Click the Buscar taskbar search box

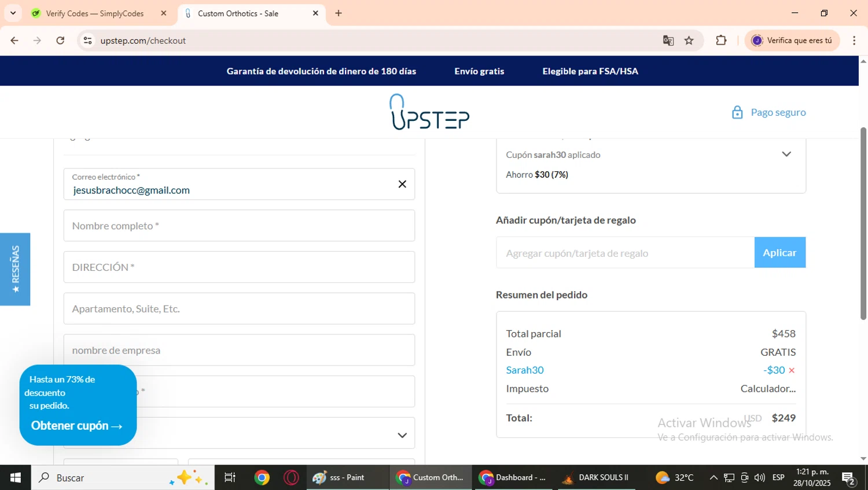coord(123,477)
